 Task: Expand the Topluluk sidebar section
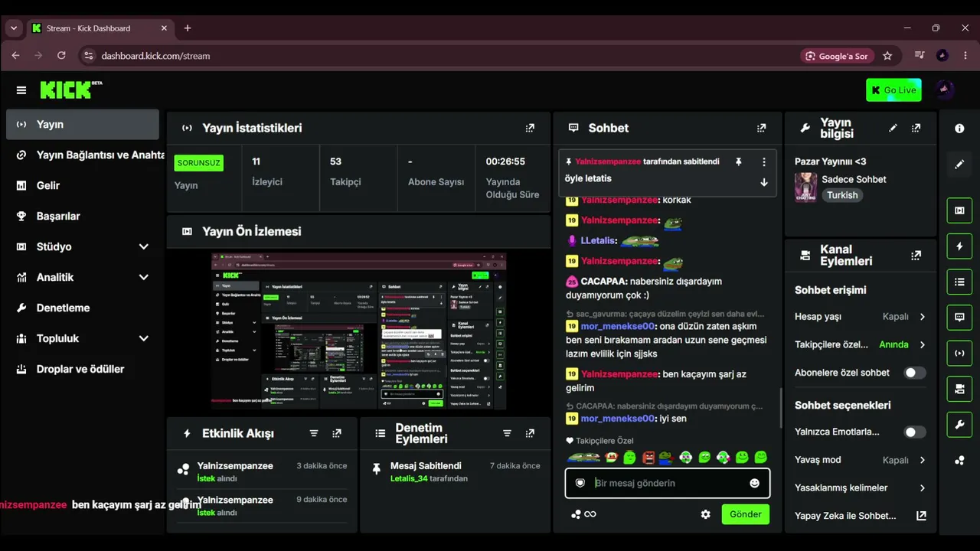pos(143,338)
